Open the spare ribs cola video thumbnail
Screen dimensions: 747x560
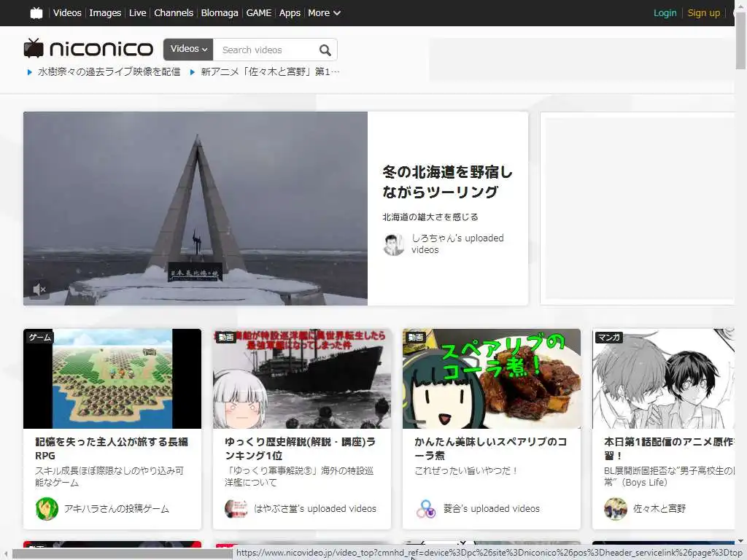tap(492, 378)
